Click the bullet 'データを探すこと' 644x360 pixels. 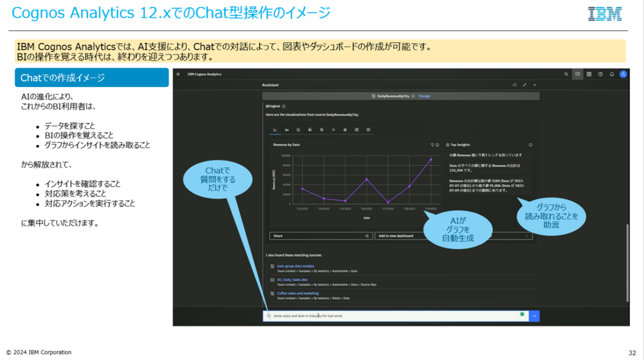pos(70,126)
